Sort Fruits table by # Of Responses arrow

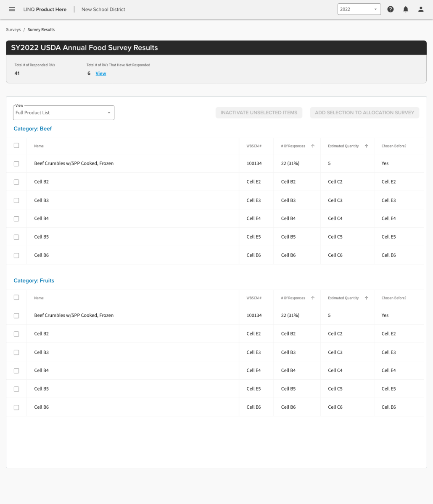coord(313,298)
